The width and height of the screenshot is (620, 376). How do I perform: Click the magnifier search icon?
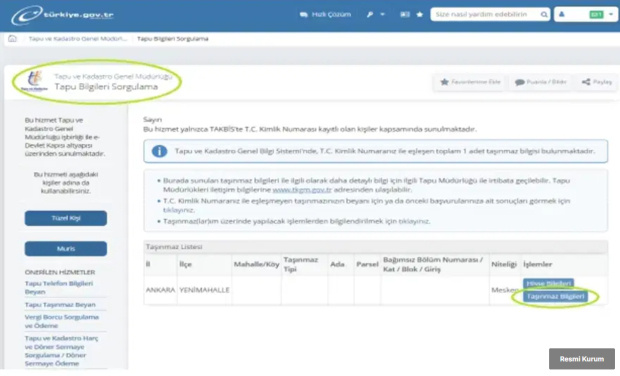tap(544, 15)
